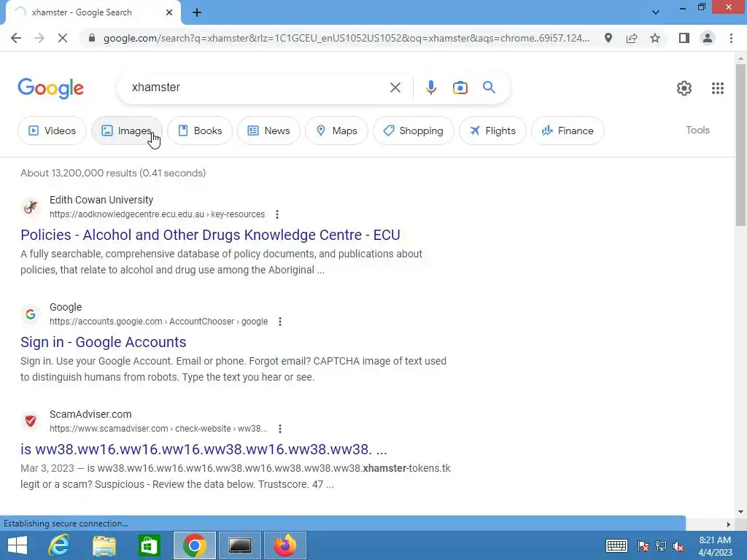Click the Google logo
This screenshot has width=747, height=560.
click(50, 88)
